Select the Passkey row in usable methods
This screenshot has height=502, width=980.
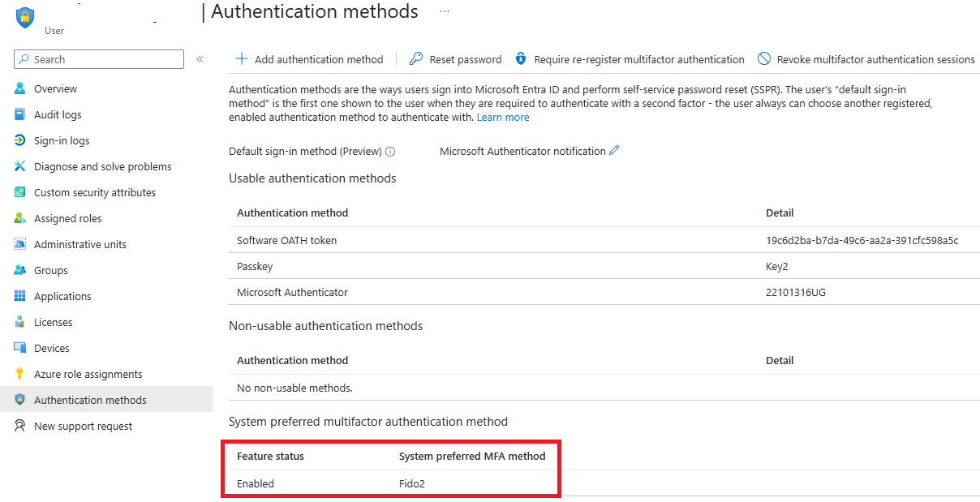click(255, 266)
